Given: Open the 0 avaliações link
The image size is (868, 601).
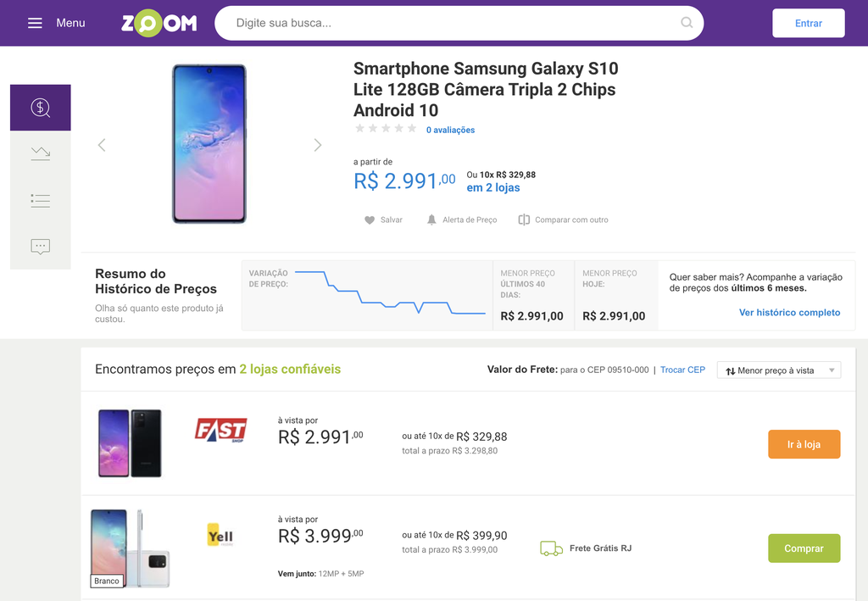Looking at the screenshot, I should pyautogui.click(x=450, y=130).
